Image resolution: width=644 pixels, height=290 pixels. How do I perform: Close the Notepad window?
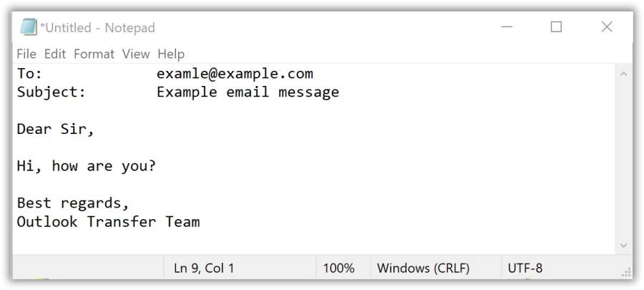pos(607,27)
